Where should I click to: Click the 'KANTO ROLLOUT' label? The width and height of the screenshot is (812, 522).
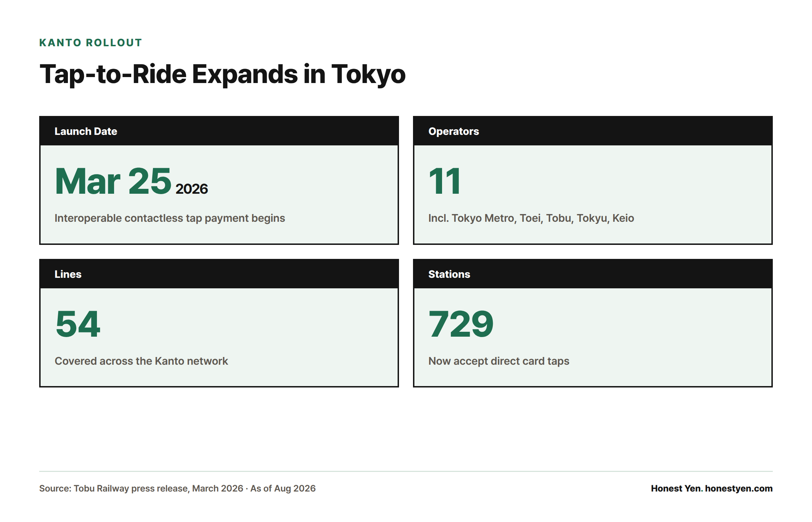pyautogui.click(x=90, y=43)
